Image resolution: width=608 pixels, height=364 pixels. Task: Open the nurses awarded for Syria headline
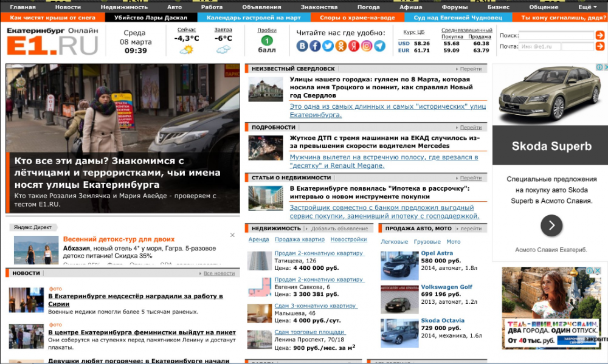tap(136, 300)
